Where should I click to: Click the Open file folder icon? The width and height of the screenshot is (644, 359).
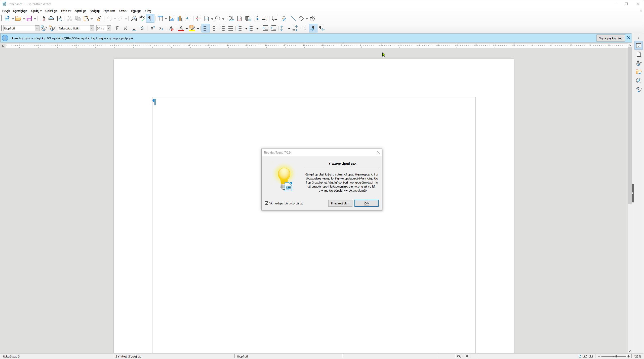coord(18,18)
